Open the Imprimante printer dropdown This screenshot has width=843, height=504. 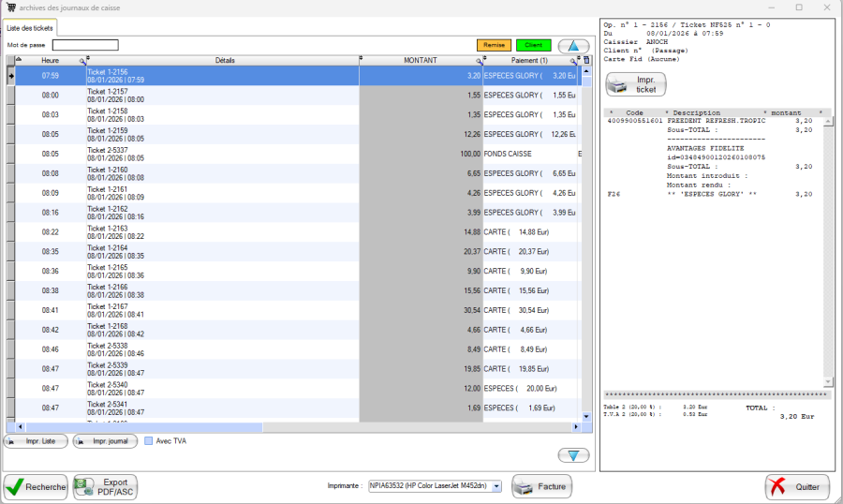tap(495, 486)
